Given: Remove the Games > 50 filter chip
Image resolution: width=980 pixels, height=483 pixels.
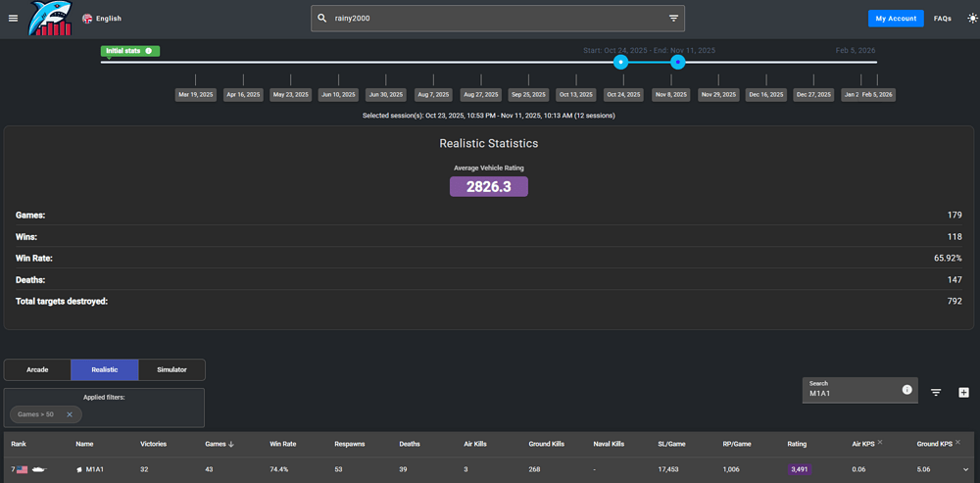Looking at the screenshot, I should pos(70,414).
